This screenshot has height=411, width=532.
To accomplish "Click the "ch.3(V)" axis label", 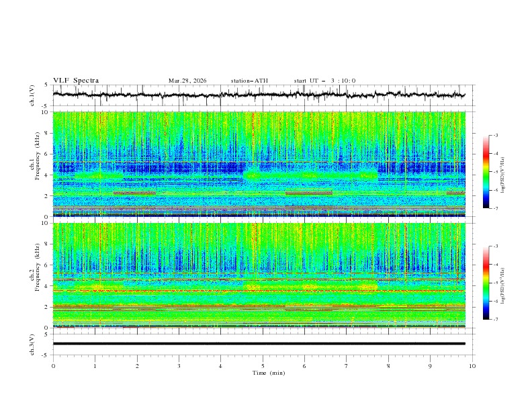I will (32, 345).
